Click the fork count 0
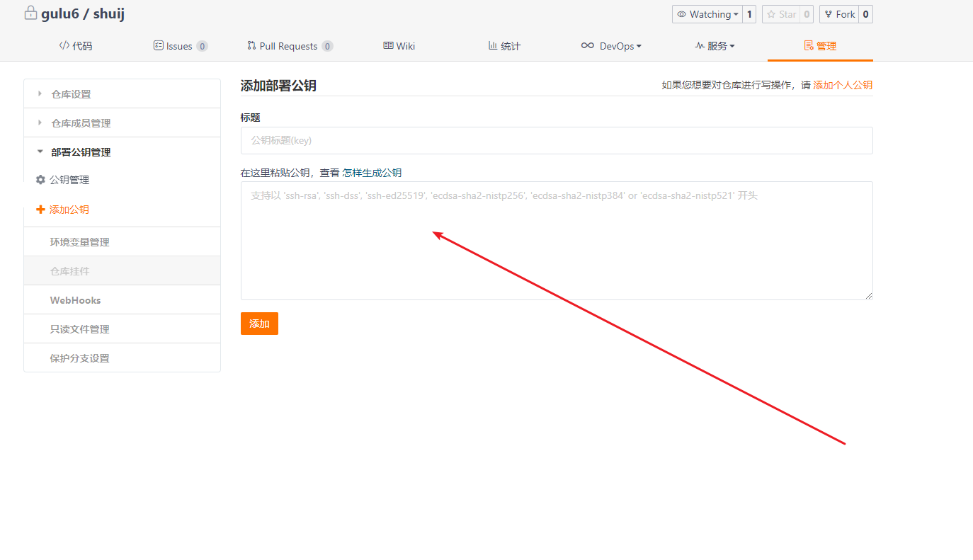The image size is (973, 560). click(865, 14)
